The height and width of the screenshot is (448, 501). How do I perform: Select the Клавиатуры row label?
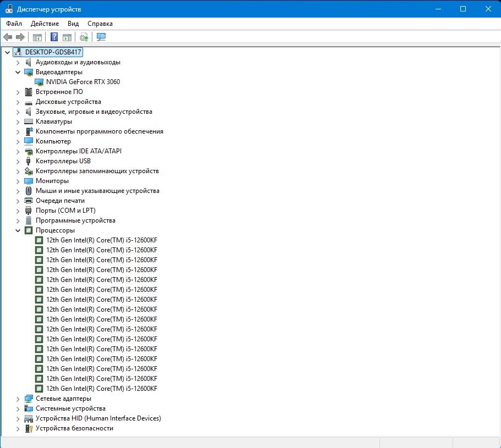coord(54,121)
